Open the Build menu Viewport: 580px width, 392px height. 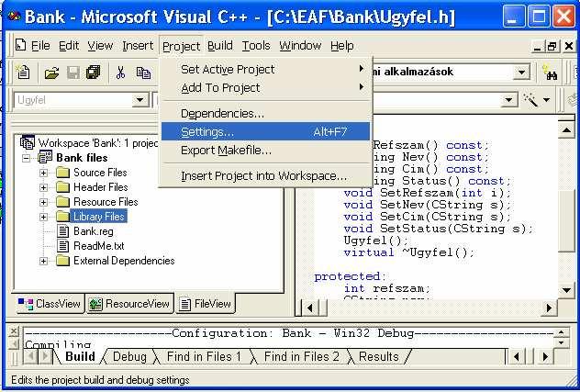click(220, 46)
